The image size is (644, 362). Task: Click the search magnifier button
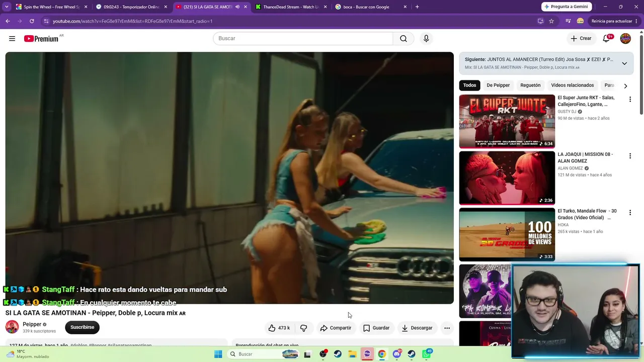404,39
